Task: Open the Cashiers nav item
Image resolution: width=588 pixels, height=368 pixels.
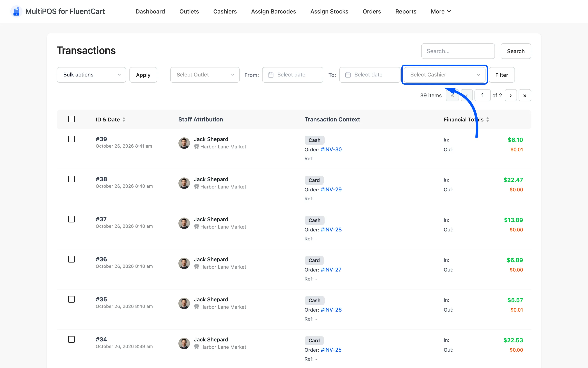Action: click(x=225, y=11)
